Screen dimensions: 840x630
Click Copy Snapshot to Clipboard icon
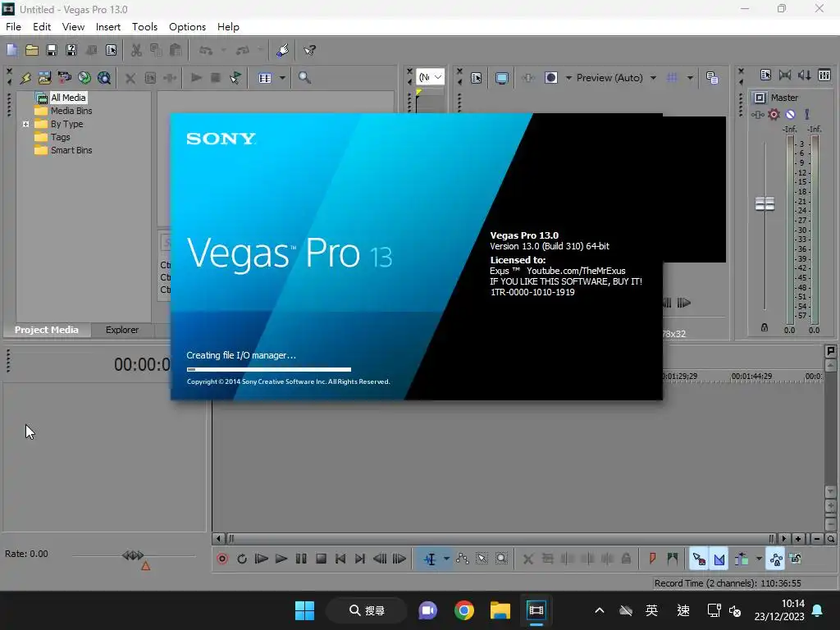click(x=712, y=78)
